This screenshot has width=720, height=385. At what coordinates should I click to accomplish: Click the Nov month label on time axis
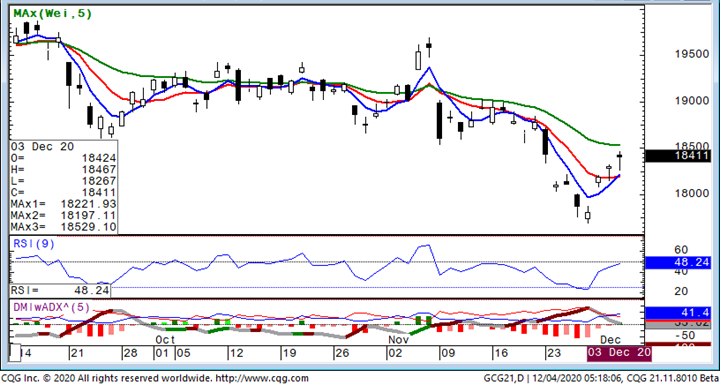(399, 340)
